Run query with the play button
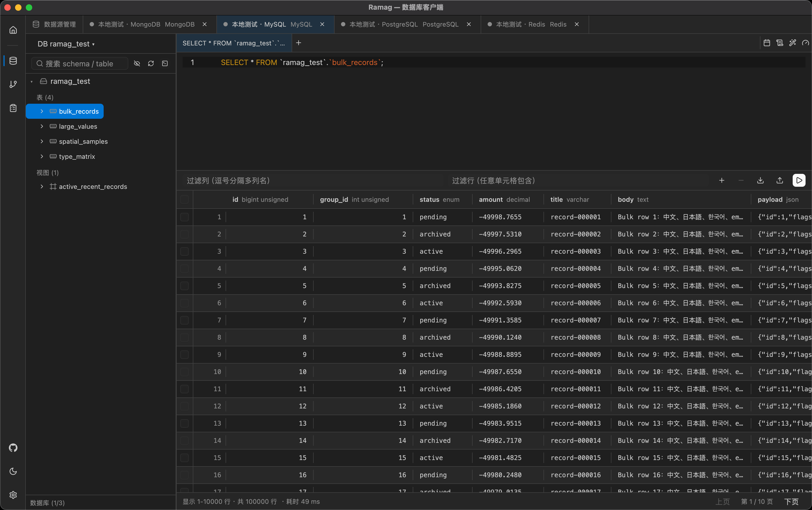Screen dimensions: 812x510 tap(799, 181)
